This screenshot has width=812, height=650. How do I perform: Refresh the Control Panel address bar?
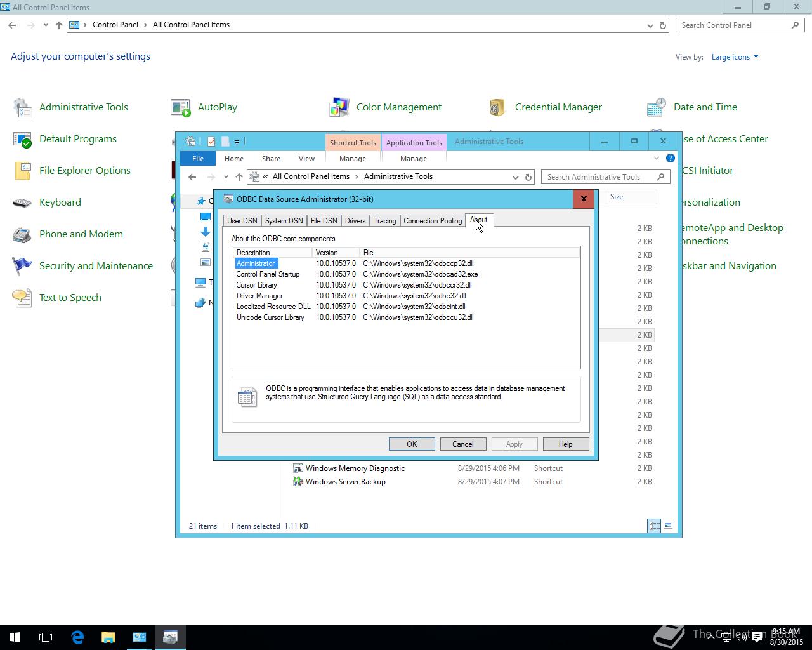coord(663,25)
